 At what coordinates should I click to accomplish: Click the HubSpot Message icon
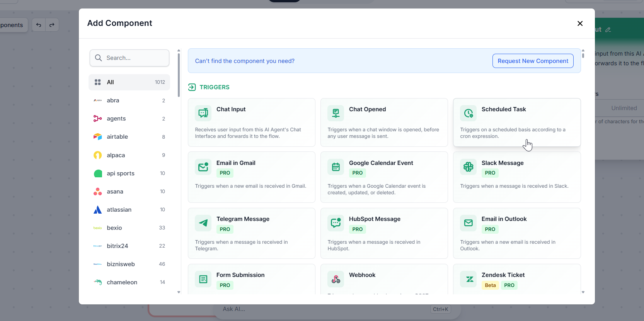point(336,223)
